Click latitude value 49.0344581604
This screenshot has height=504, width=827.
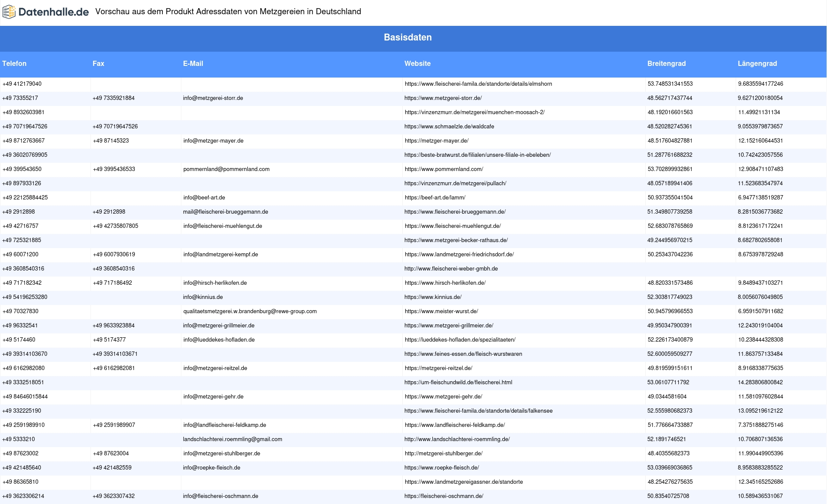(x=667, y=397)
